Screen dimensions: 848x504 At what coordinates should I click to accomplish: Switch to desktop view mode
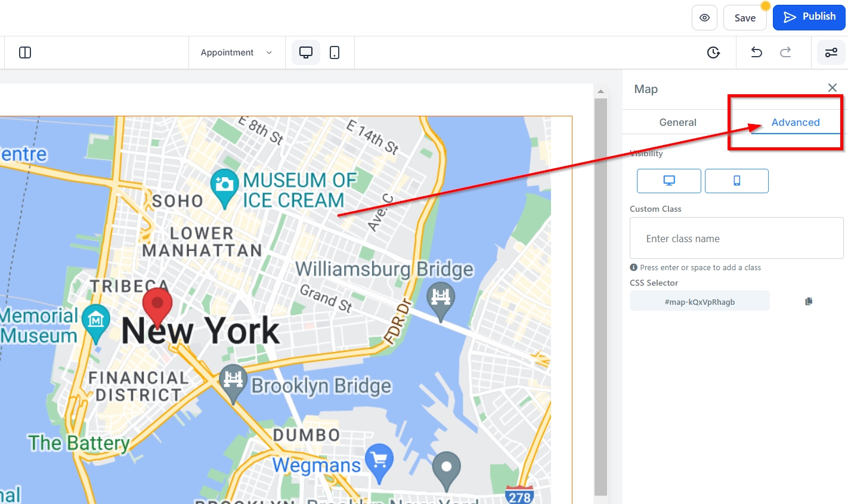pyautogui.click(x=305, y=52)
